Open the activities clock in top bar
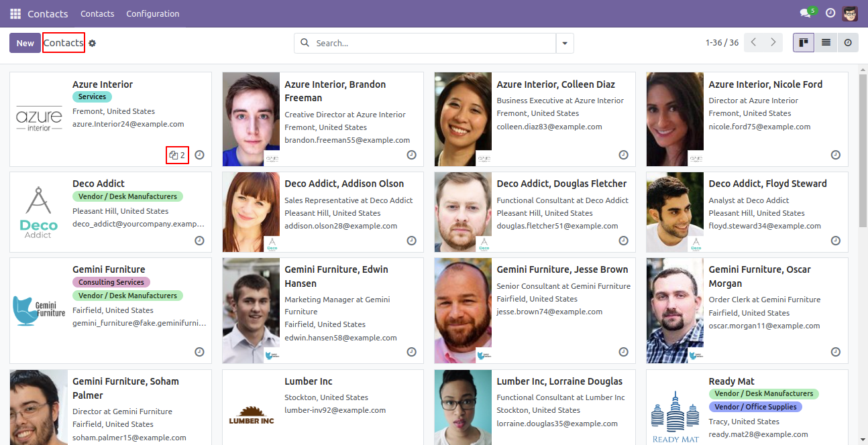The image size is (868, 445). click(x=830, y=13)
